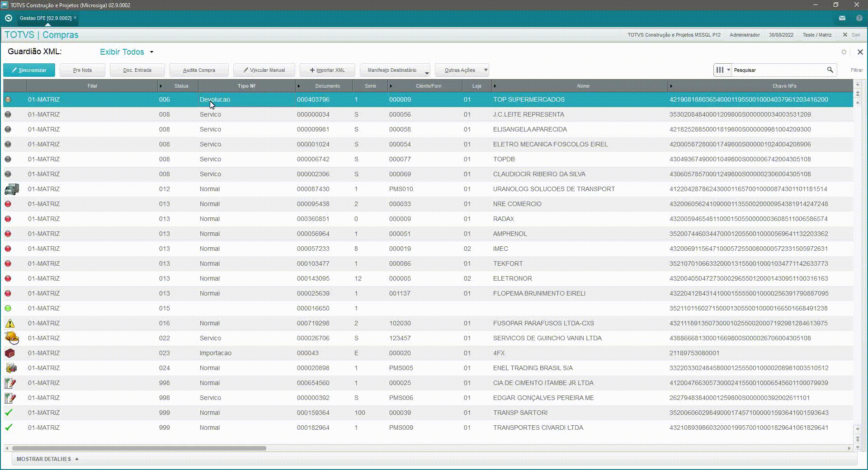Click the Teste / Matriz branch label

pos(817,35)
